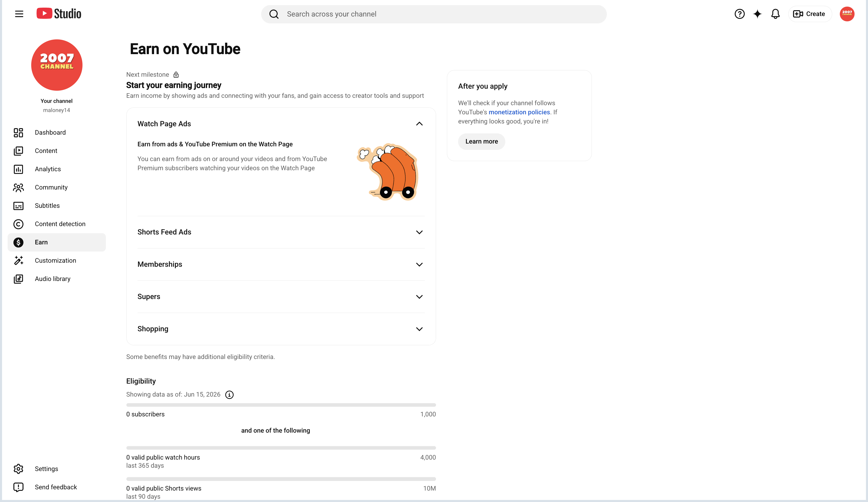Expand the Shorts Feed Ads section
This screenshot has width=868, height=502.
tap(419, 232)
